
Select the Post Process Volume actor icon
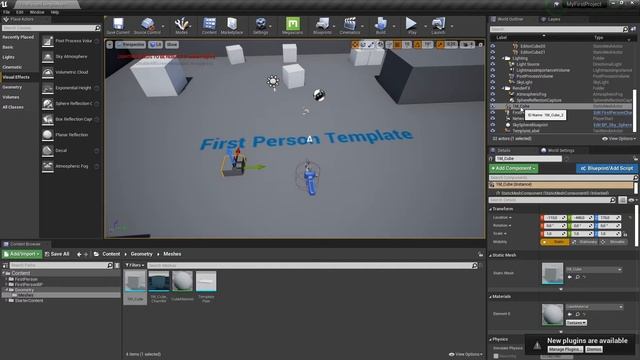[48, 41]
